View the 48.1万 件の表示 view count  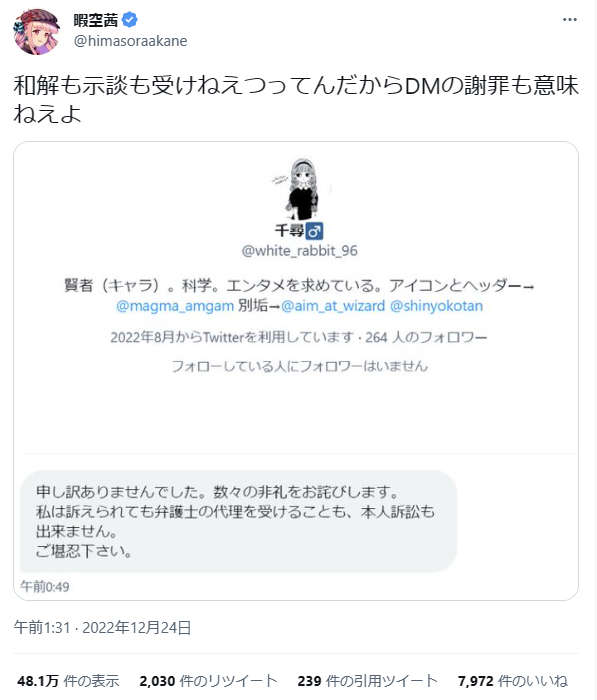68,681
